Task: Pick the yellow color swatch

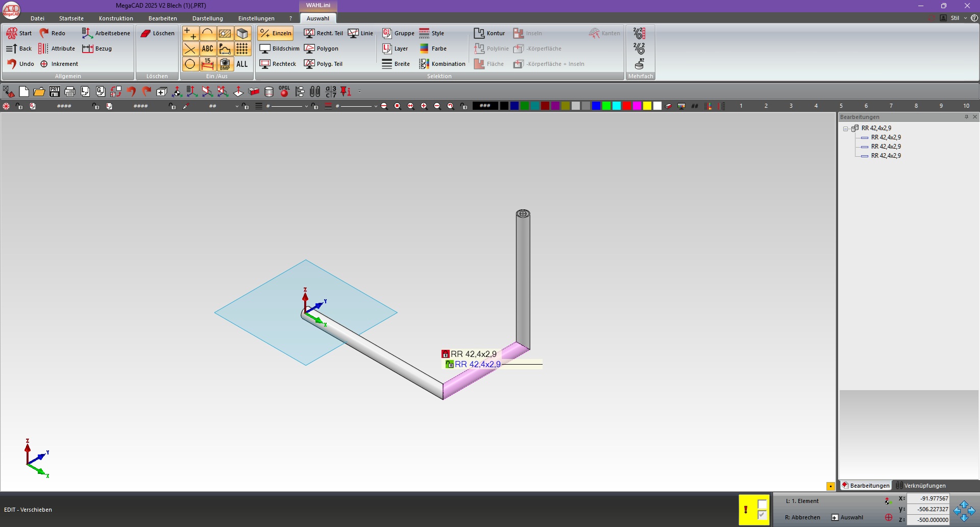Action: click(x=647, y=106)
